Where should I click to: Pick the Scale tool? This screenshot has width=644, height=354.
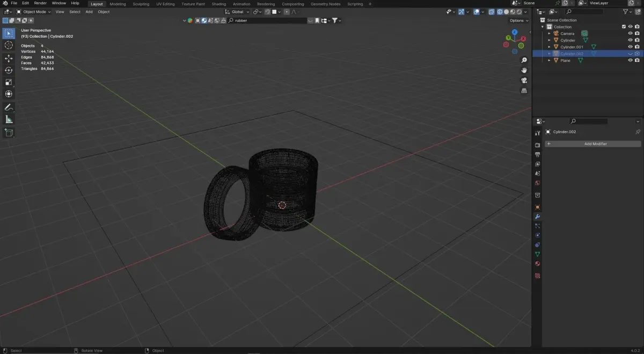pyautogui.click(x=9, y=82)
